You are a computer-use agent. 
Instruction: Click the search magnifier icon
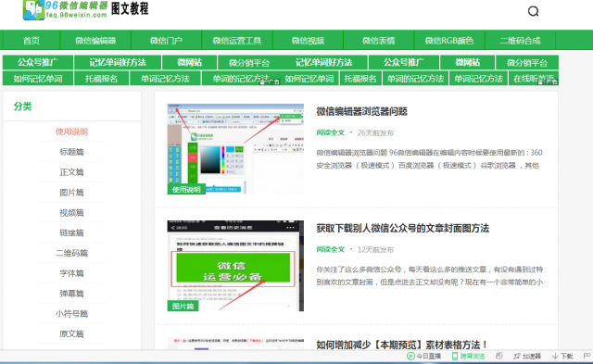pos(534,11)
